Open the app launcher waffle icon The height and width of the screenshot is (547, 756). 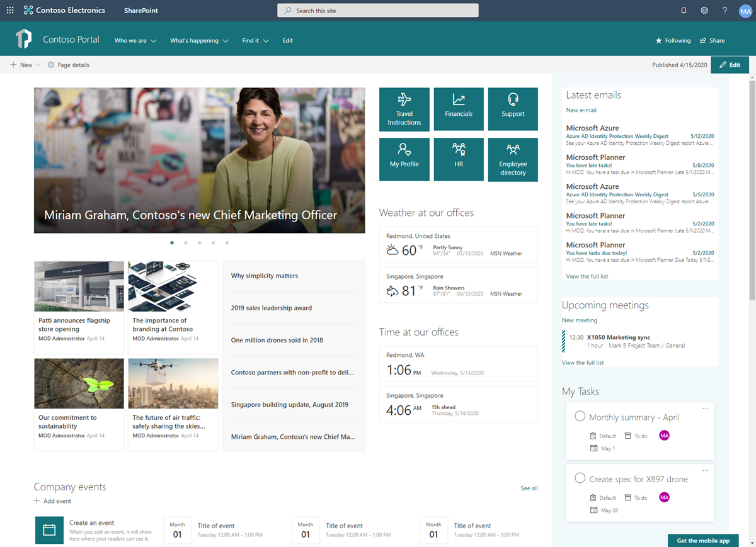(x=9, y=10)
